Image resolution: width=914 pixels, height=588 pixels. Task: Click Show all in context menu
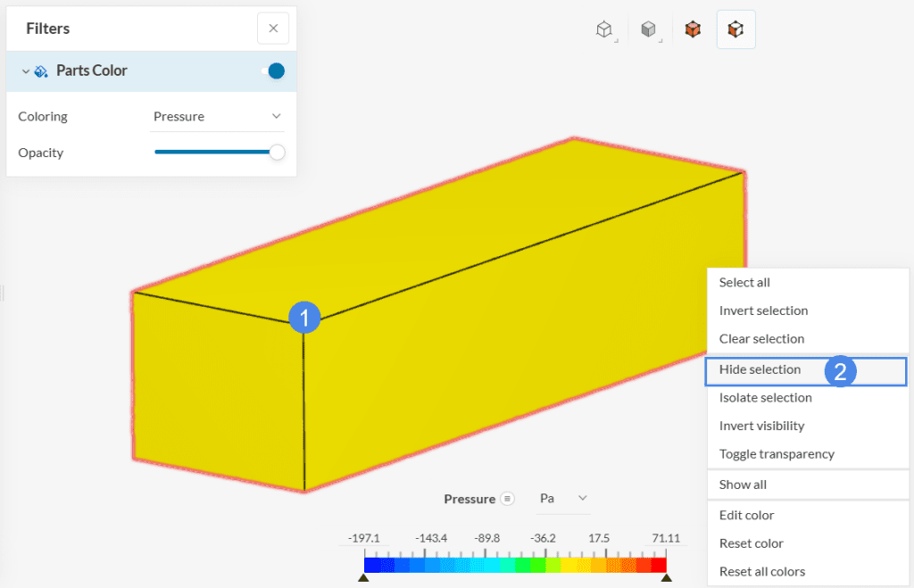743,484
